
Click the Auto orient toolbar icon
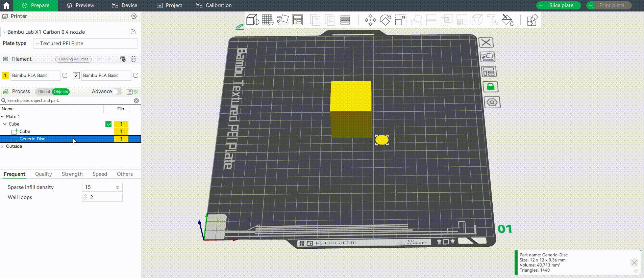pyautogui.click(x=282, y=20)
